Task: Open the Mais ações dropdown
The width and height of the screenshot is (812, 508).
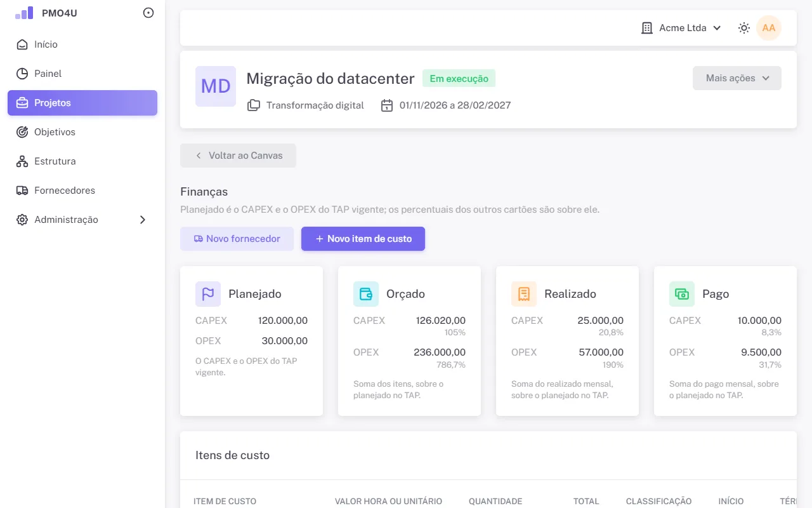Action: click(x=737, y=78)
